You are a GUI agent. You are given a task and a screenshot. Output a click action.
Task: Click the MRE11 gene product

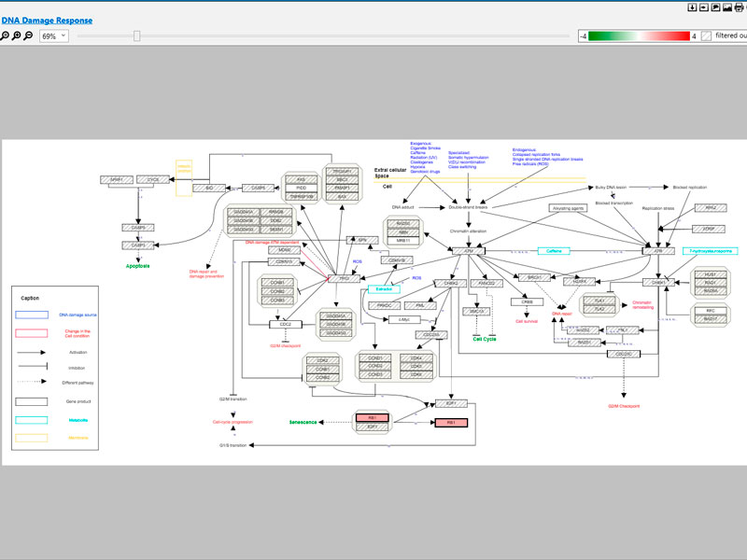tap(403, 241)
